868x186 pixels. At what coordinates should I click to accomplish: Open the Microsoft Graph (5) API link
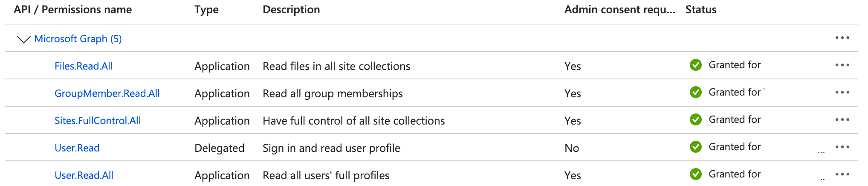click(x=78, y=39)
